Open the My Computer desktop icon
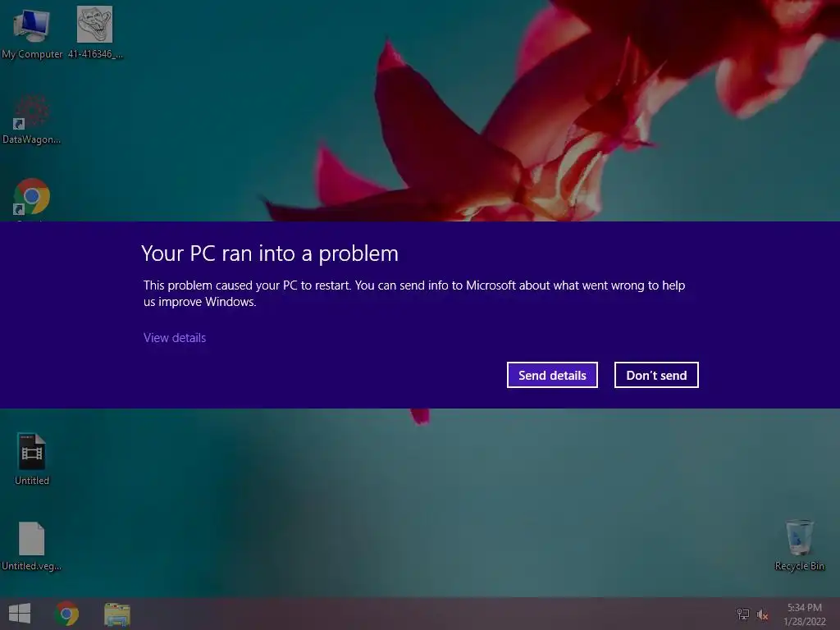 coord(32,33)
